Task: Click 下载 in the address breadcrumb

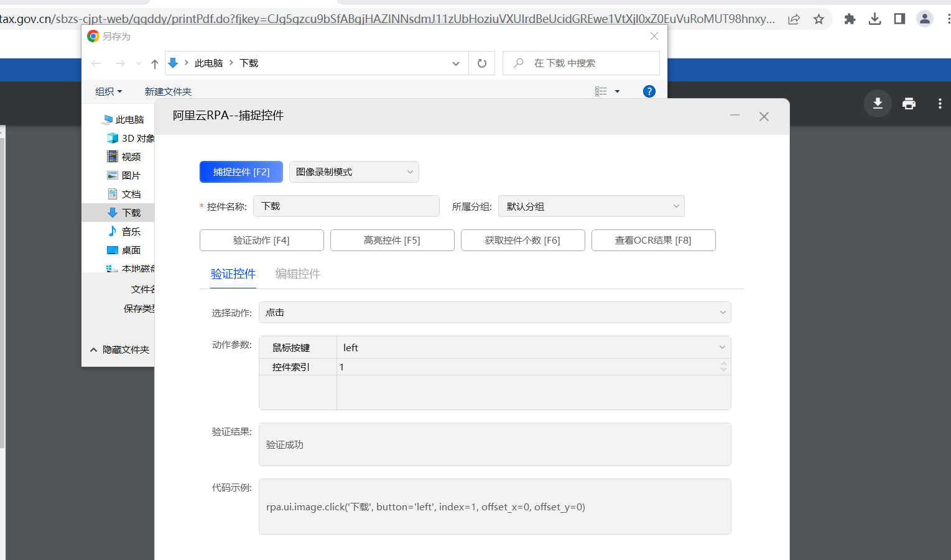Action: pyautogui.click(x=249, y=63)
